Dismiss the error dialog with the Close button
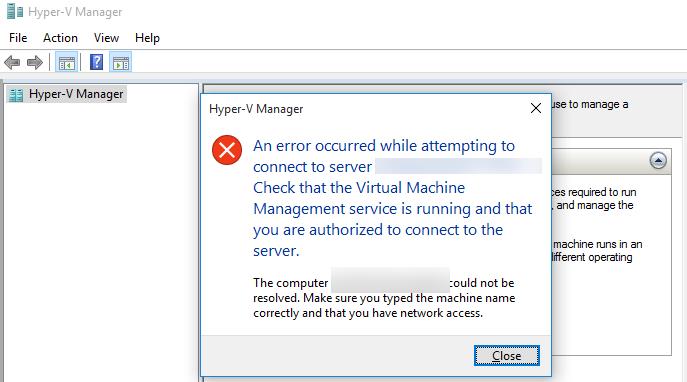687x382 pixels. click(506, 355)
